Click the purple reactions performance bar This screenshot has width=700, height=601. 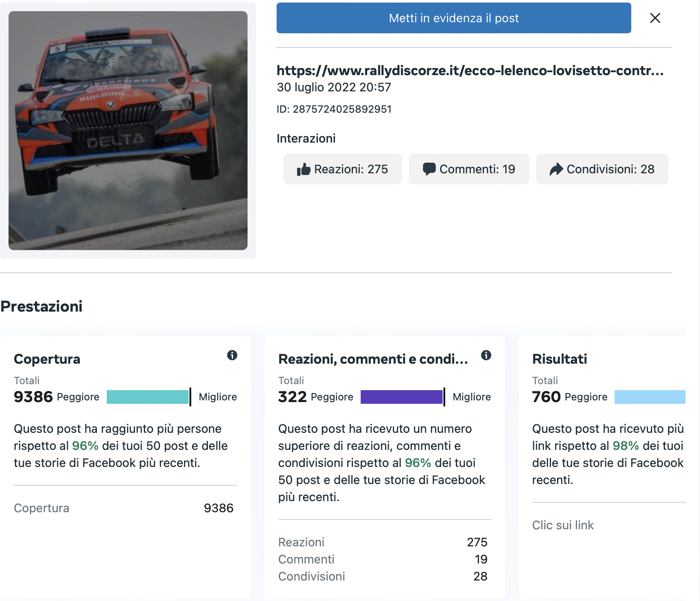tap(401, 397)
